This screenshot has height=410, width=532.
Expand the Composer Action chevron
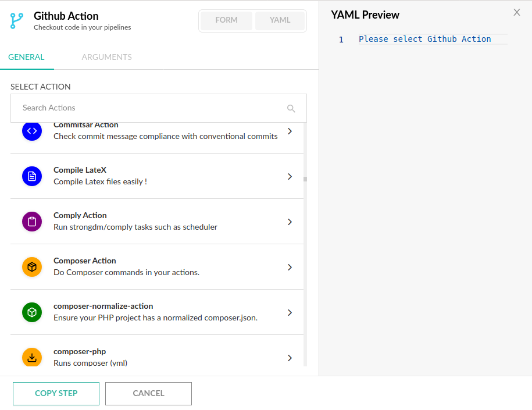point(290,267)
